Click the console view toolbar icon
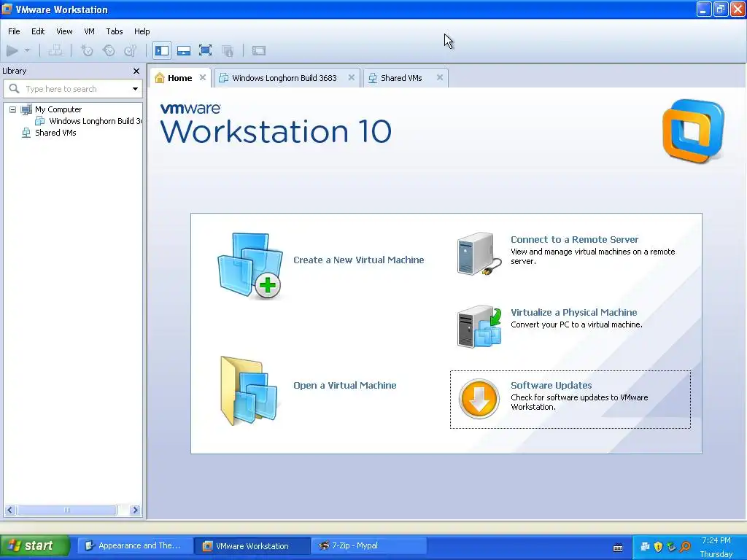The width and height of the screenshot is (747, 560). pyautogui.click(x=259, y=50)
